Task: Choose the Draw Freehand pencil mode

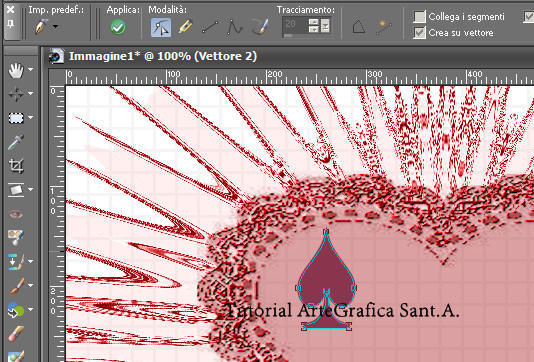Action: point(185,27)
